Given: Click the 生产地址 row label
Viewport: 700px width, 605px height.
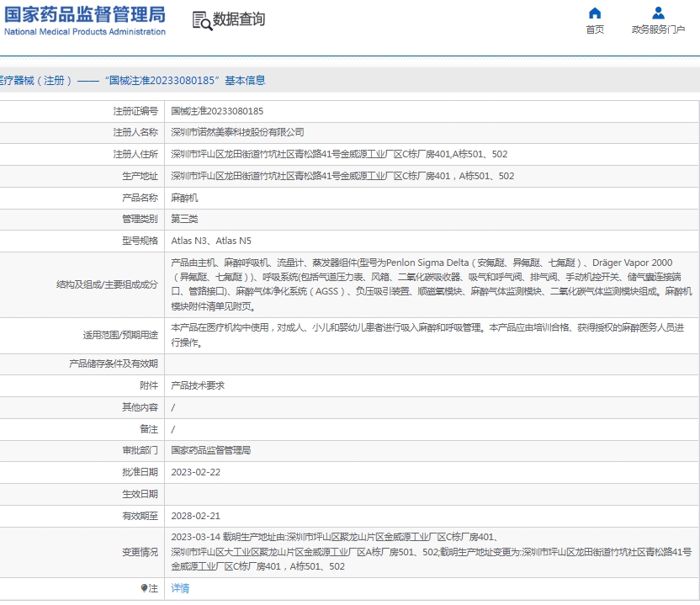Looking at the screenshot, I should tap(140, 177).
